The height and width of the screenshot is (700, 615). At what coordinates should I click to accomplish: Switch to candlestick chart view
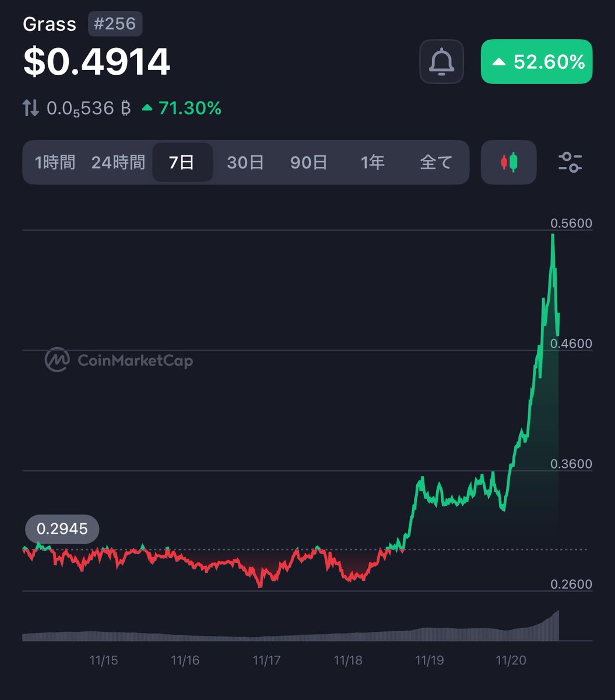pyautogui.click(x=508, y=162)
